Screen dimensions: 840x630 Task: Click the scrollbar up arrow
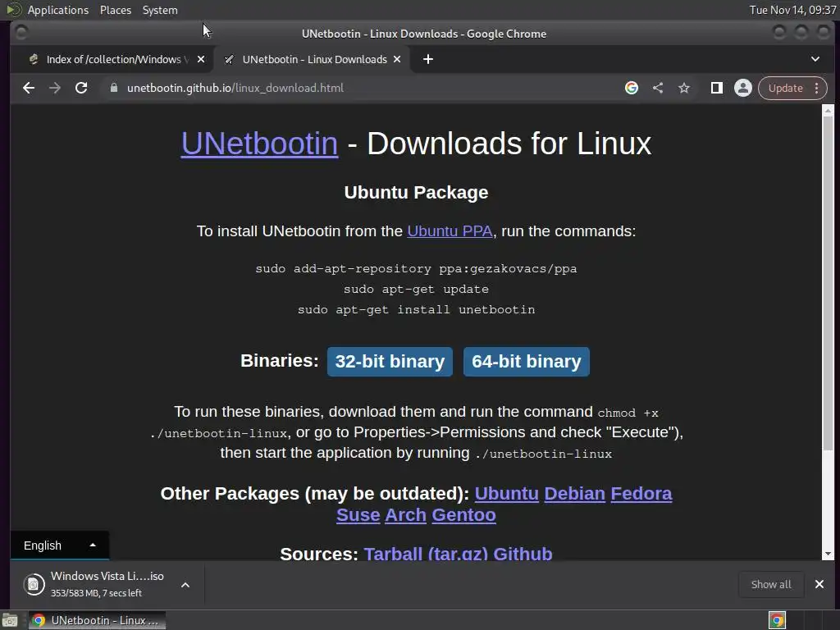(829, 111)
